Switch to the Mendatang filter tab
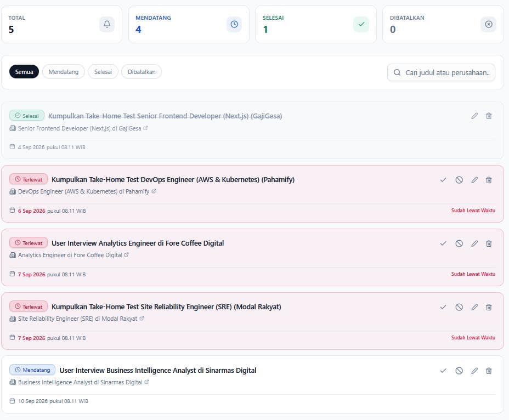Screen dimensions: 509x420 coord(63,72)
